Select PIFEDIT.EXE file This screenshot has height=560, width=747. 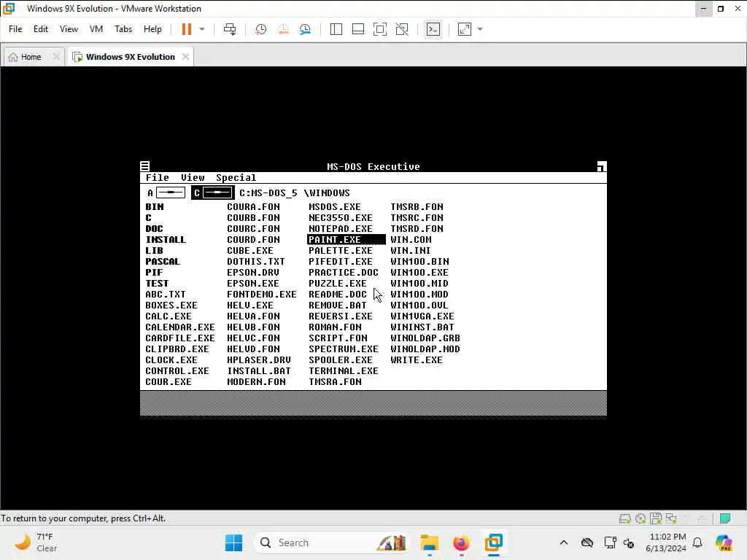[341, 262]
